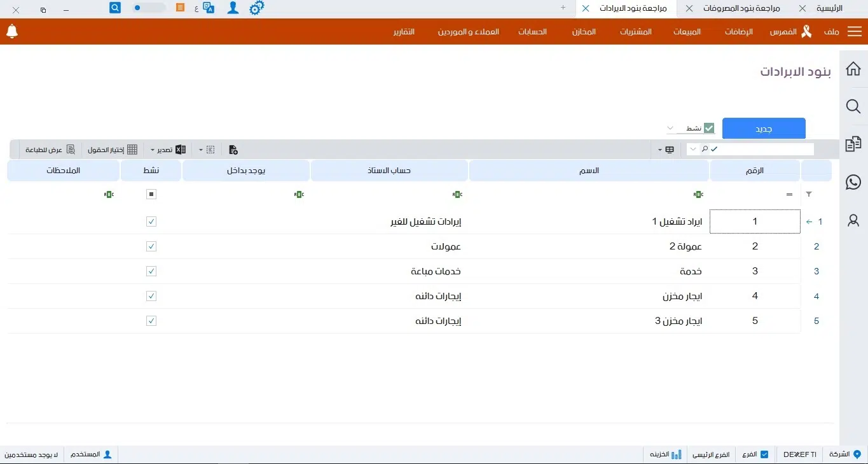The height and width of the screenshot is (464, 868).
Task: Uncheck the نشط checkbox for row خدمة
Action: (151, 271)
